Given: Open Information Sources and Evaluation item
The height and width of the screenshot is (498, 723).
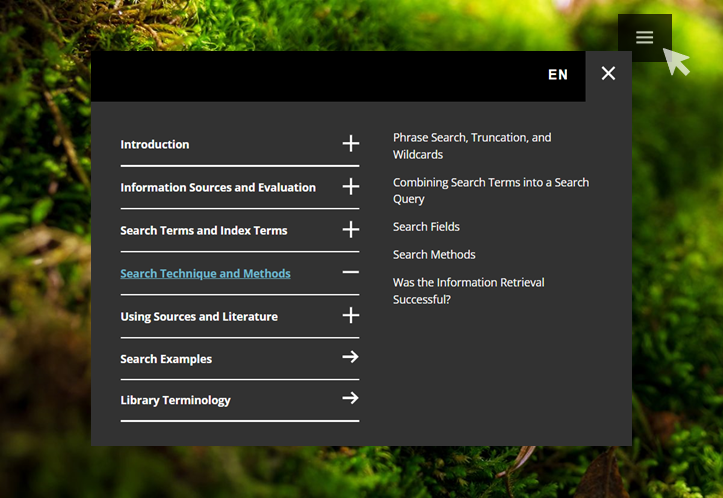Looking at the screenshot, I should 218,187.
